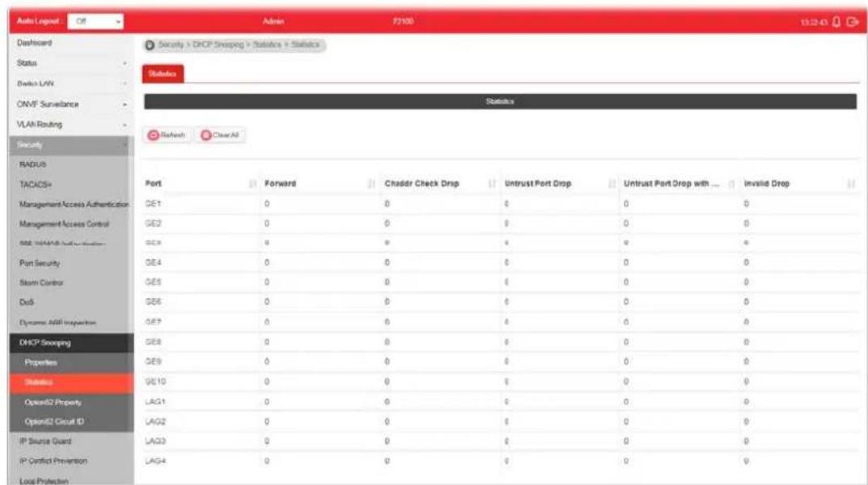Expand the Status menu
Image resolution: width=868 pixels, height=485 pixels.
coord(71,63)
